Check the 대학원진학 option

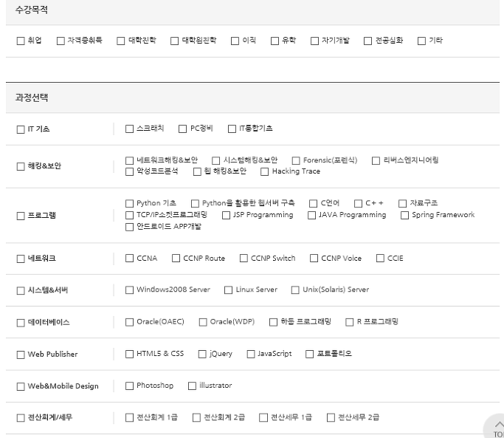coord(175,41)
